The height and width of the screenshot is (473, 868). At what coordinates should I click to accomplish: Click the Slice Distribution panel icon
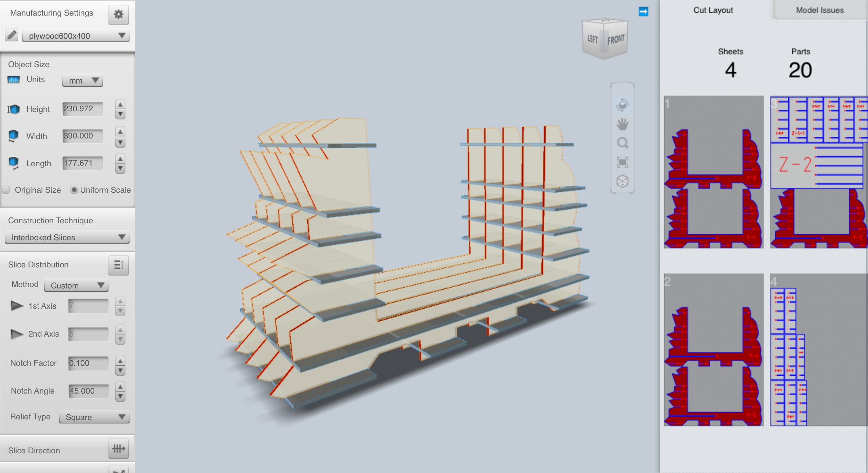[118, 265]
